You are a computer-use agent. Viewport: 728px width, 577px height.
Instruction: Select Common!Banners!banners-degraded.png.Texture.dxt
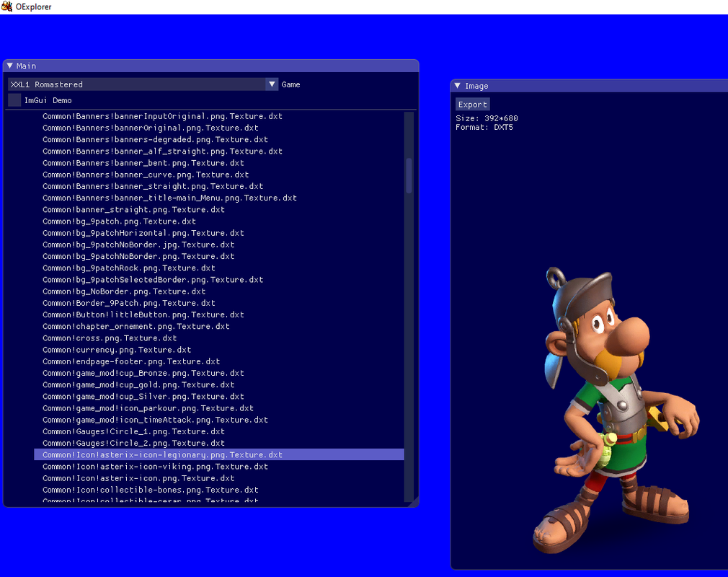point(218,139)
